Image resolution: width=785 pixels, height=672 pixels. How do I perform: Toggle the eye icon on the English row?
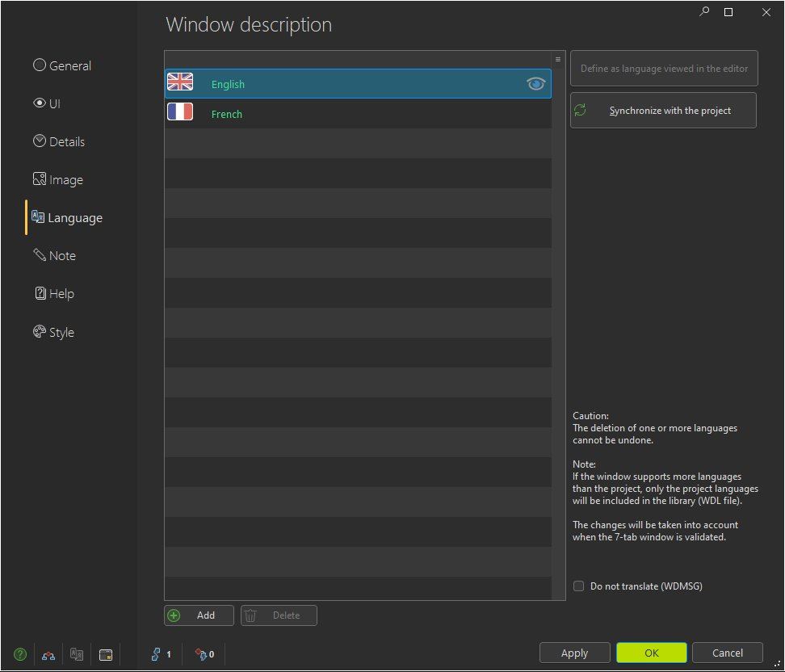click(x=535, y=84)
